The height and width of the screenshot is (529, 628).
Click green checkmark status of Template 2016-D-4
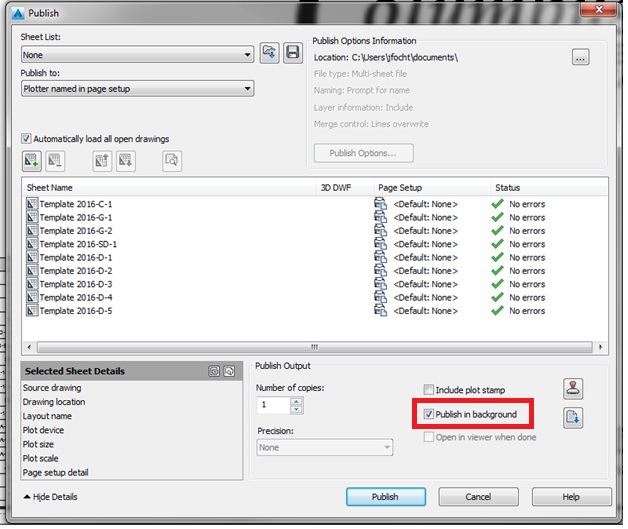(x=497, y=297)
